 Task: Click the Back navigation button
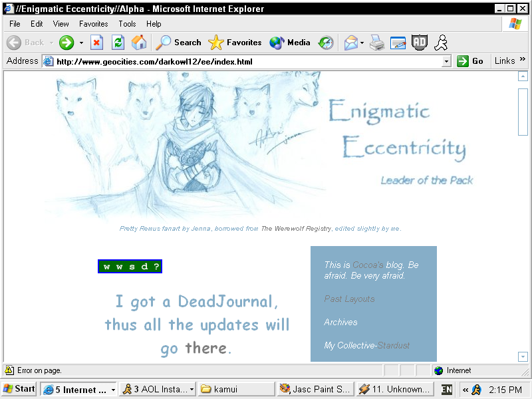tap(25, 43)
